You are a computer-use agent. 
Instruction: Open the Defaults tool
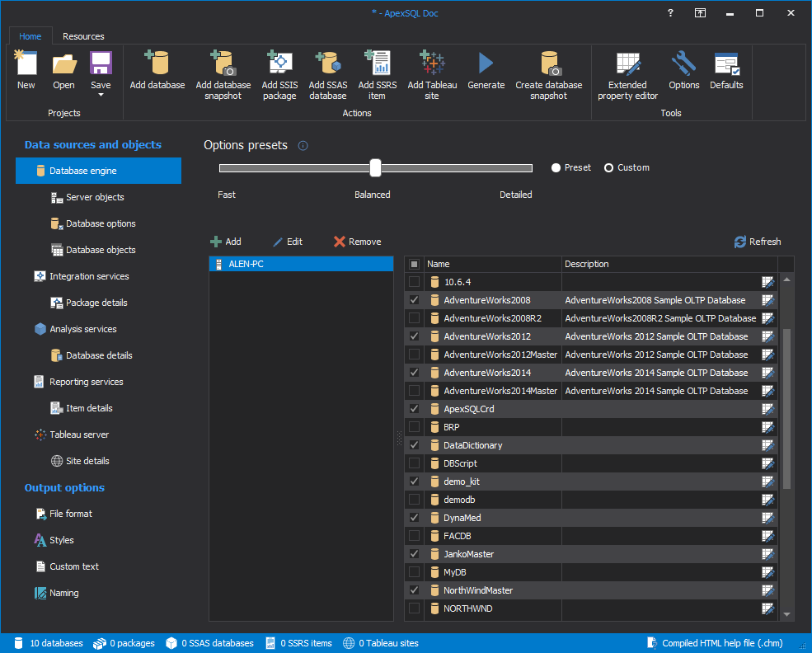tap(726, 70)
